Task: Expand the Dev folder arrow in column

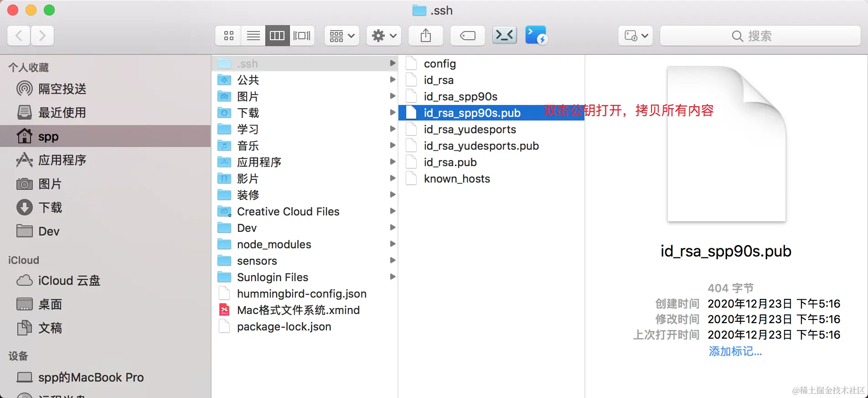Action: pos(392,227)
